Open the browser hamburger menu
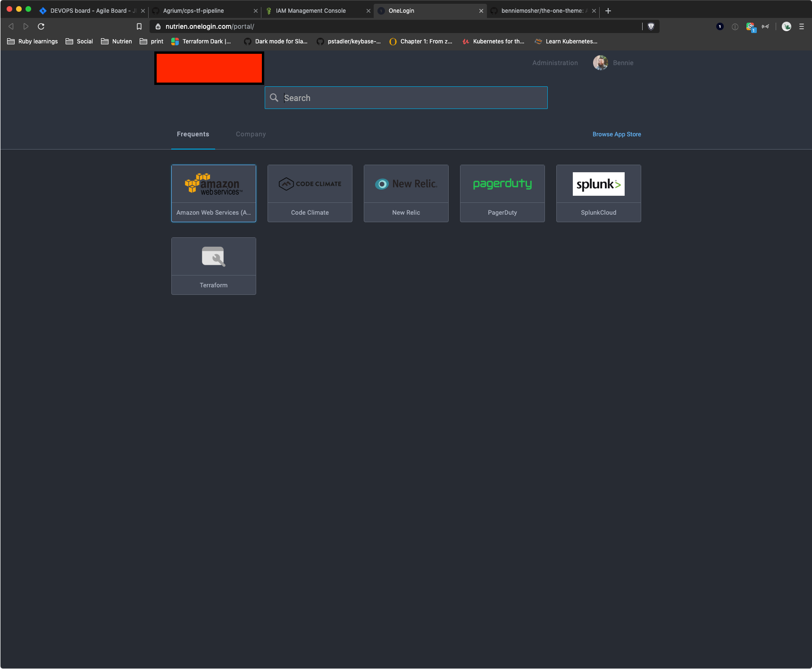812x669 pixels. pos(802,26)
